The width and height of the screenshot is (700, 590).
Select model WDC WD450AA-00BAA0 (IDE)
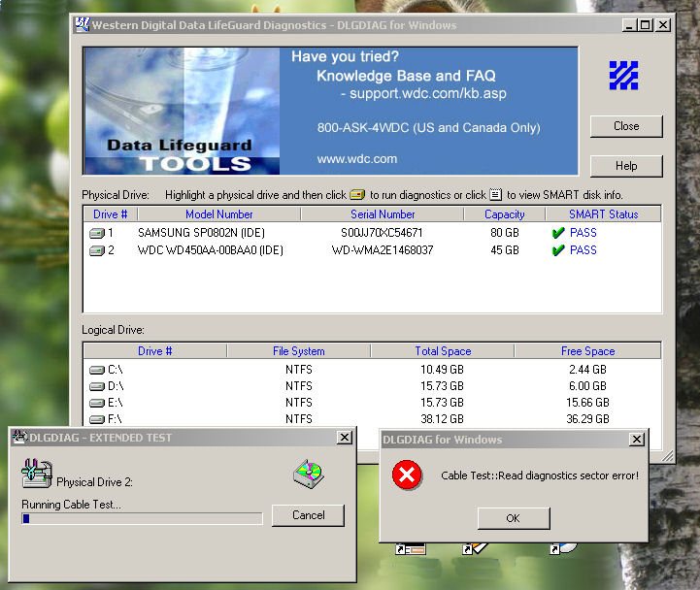pos(211,250)
